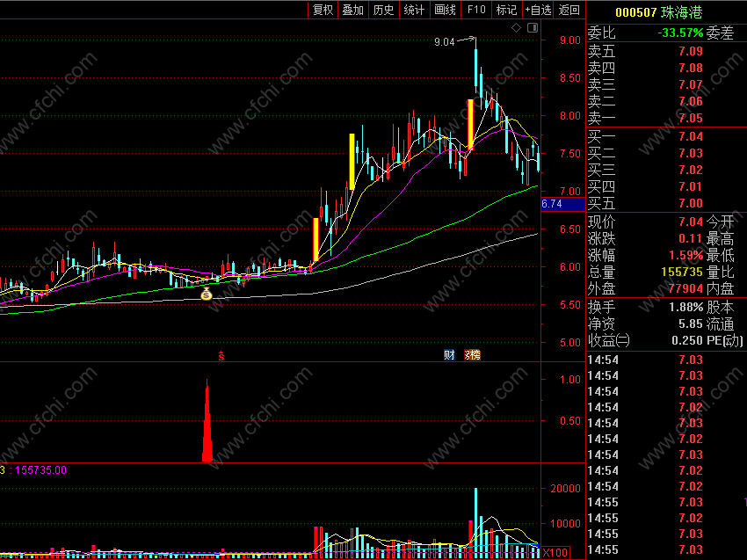The width and height of the screenshot is (747, 560).
Task: Click the candlestick at 9.04 peak
Action: [x=475, y=66]
